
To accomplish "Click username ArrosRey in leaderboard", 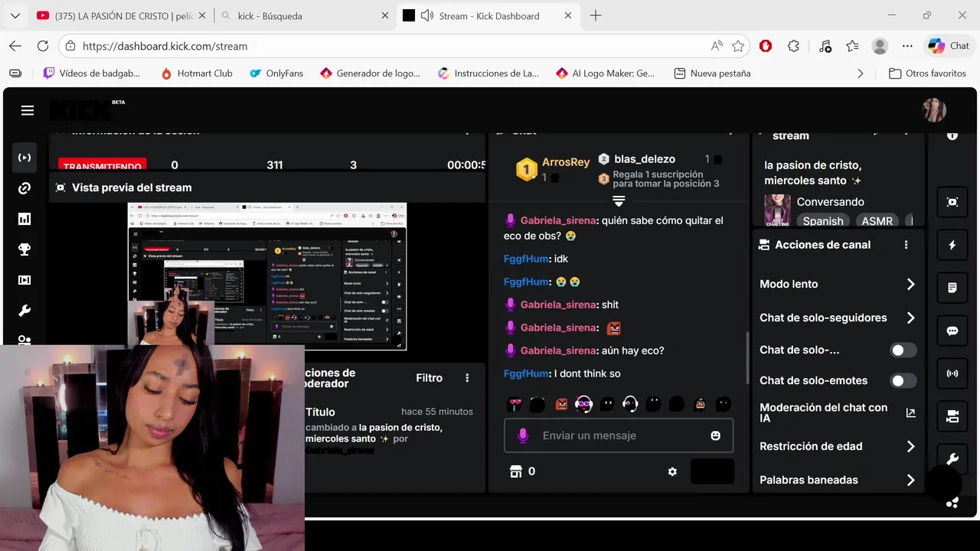I will click(566, 162).
